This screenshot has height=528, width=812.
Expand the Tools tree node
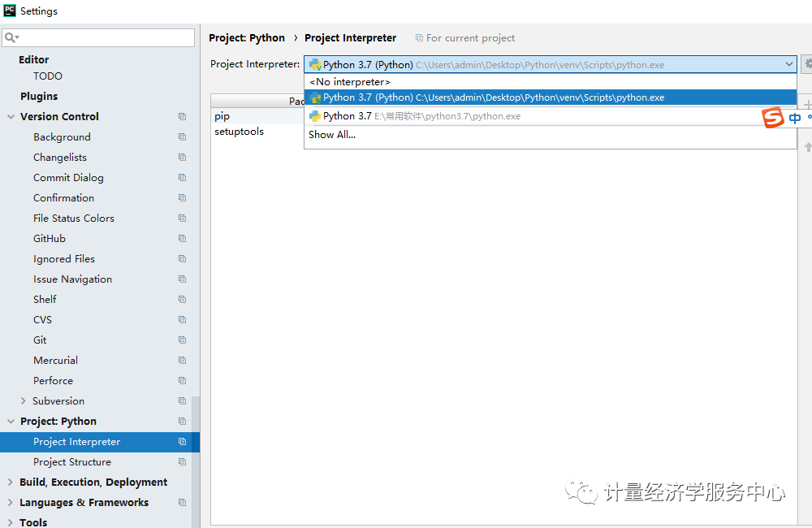click(11, 522)
